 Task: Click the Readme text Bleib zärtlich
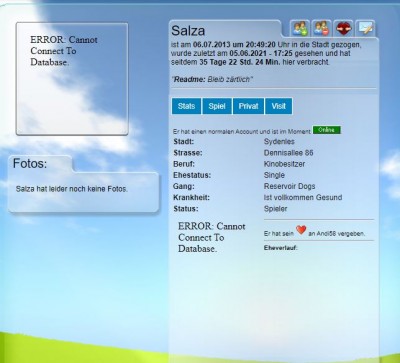(x=230, y=79)
